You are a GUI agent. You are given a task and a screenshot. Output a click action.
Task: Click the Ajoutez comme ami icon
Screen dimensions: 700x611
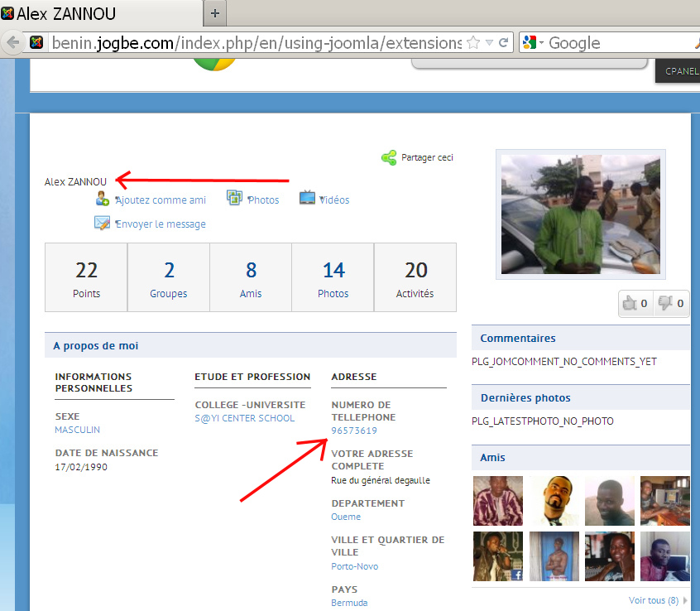(x=103, y=199)
